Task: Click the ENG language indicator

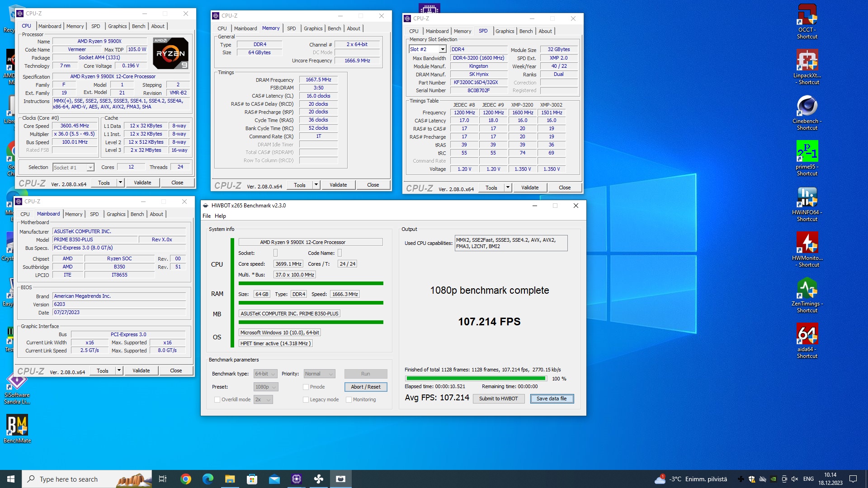Action: 808,479
